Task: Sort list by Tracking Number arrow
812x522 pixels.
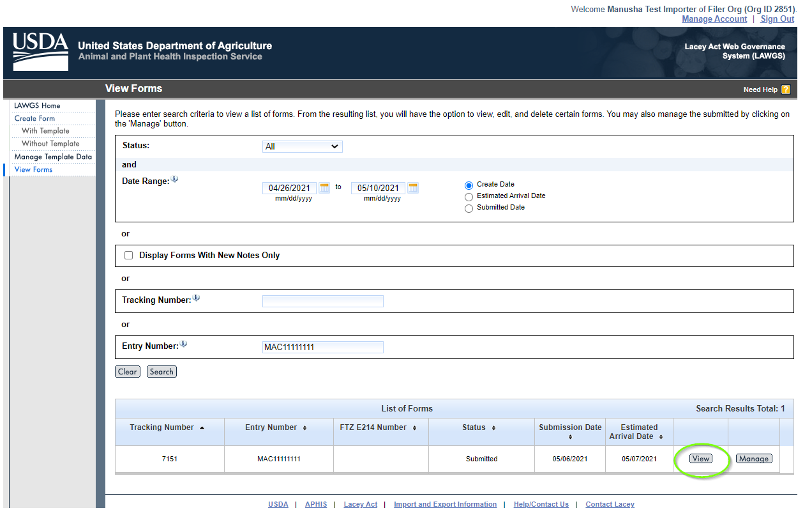Action: coord(202,427)
